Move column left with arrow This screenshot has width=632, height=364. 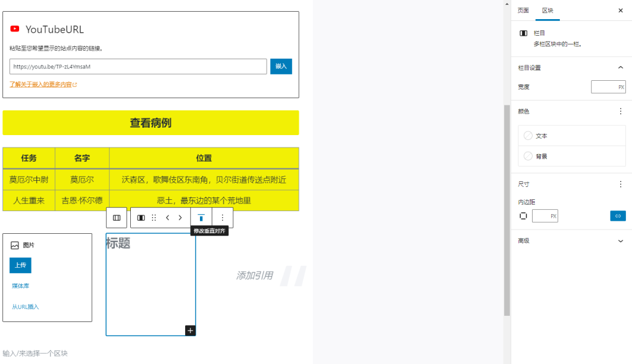(167, 218)
